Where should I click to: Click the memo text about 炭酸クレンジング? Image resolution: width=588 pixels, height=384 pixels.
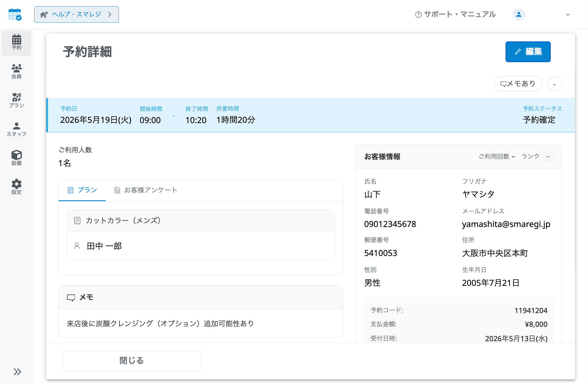point(160,324)
